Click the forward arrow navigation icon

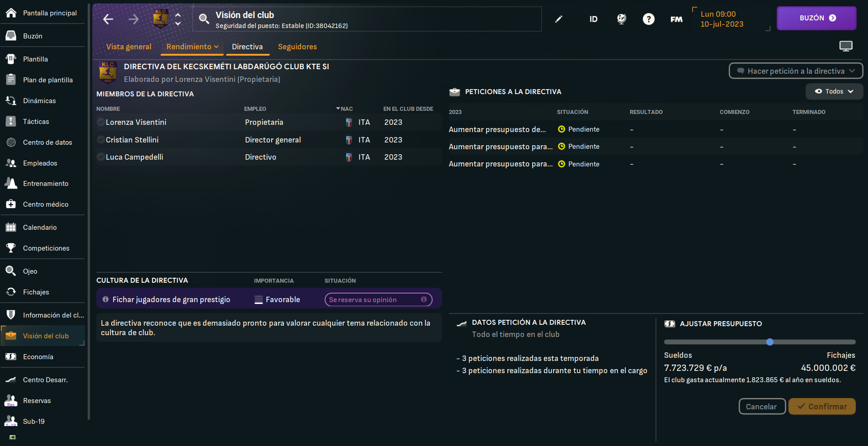point(133,19)
